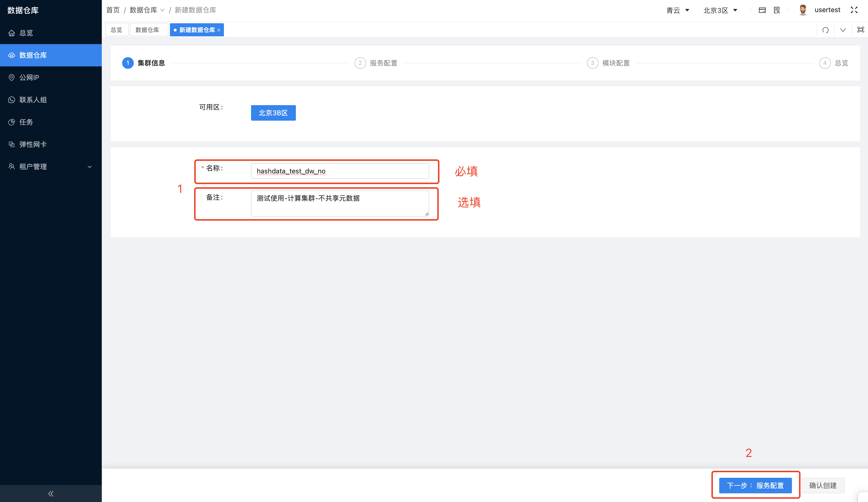Expand the 租户管理 sidebar menu
The image size is (868, 502).
[x=50, y=166]
